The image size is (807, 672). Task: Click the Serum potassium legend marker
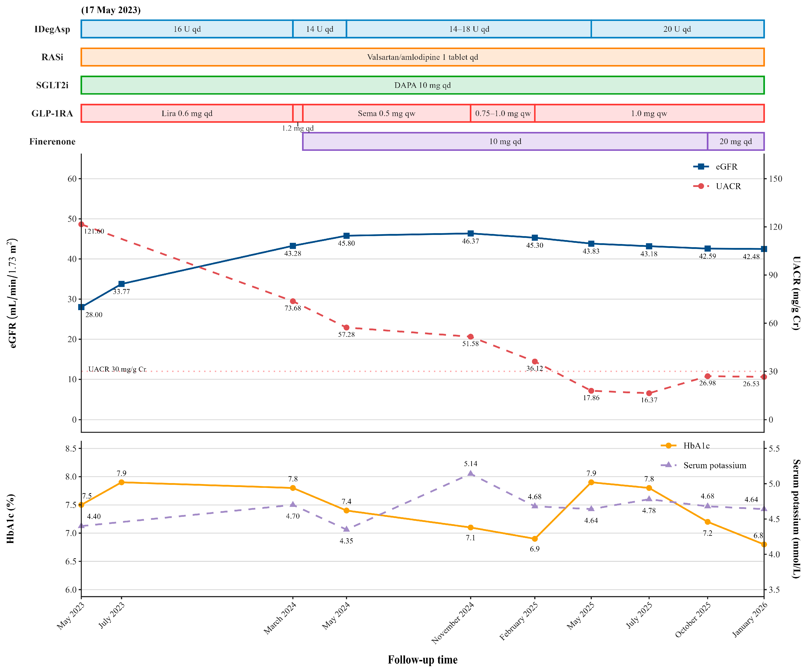point(669,465)
